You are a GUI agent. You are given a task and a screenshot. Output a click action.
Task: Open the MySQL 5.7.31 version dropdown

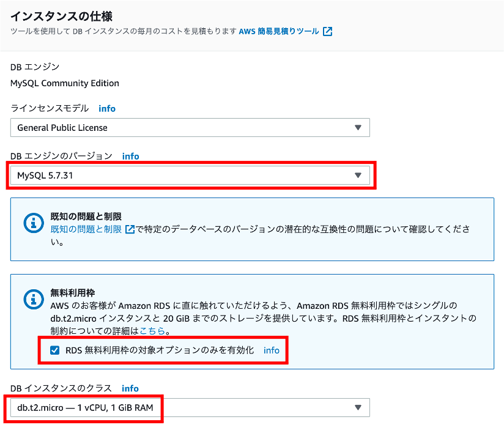[190, 176]
